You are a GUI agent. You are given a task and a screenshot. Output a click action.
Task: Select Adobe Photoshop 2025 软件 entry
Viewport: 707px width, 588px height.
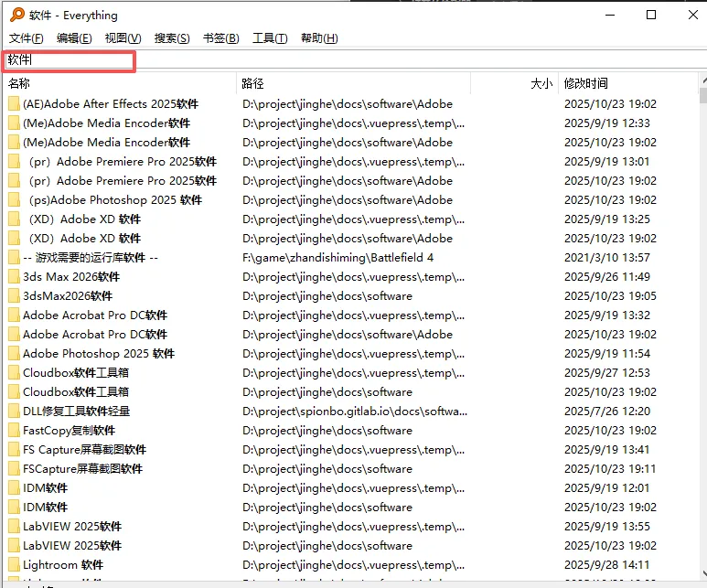click(x=99, y=354)
